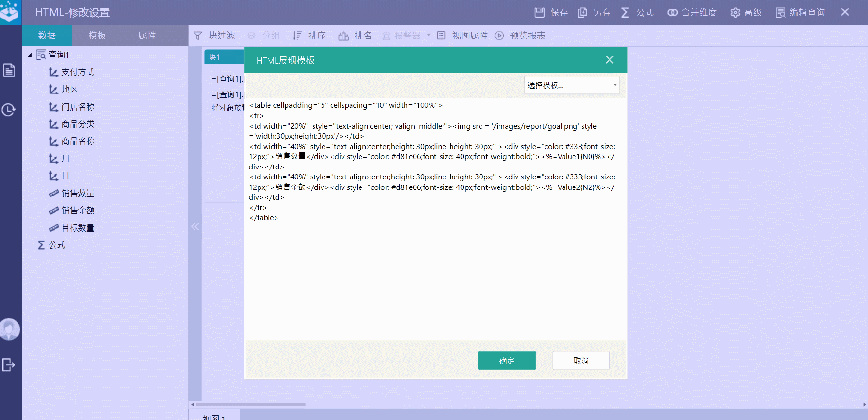This screenshot has height=420, width=868.
Task: Open view properties (视图属性) icon
Action: pyautogui.click(x=441, y=36)
